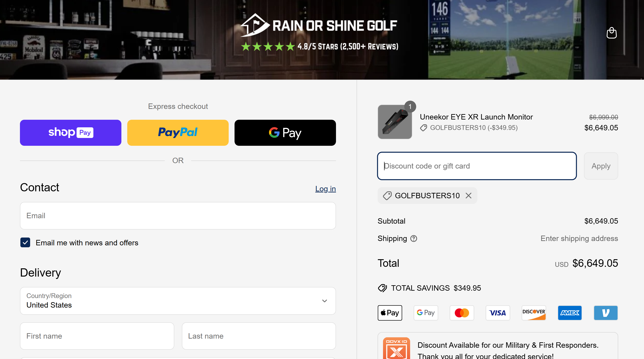Click the tag icon in GOLFBUSTERS10 chip
This screenshot has width=644, height=359.
[387, 195]
